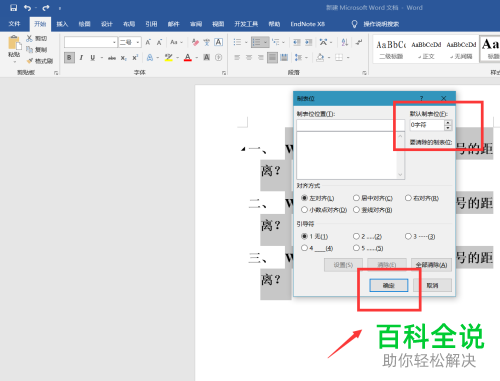Align text left with the ribbon icon

[x=237, y=58]
